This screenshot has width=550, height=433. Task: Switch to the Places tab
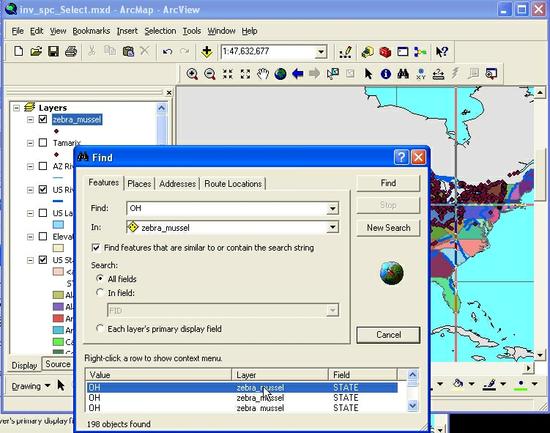click(x=139, y=184)
